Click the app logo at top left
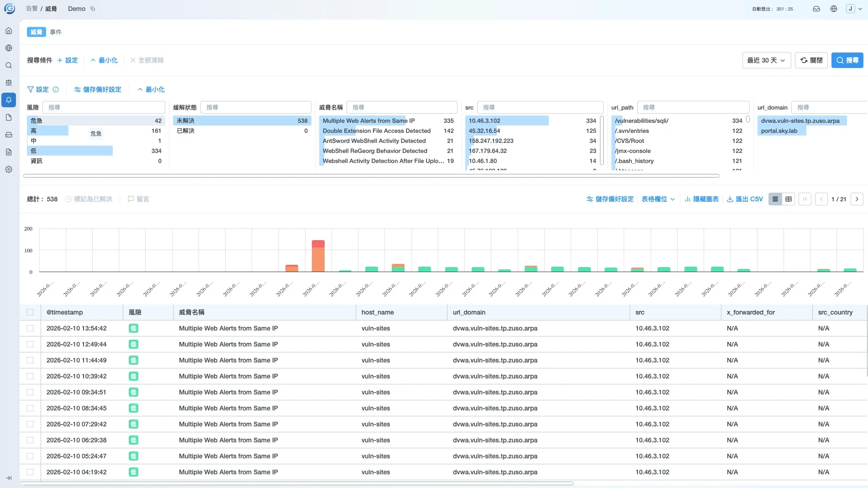Viewport: 868px width, 488px height. (9, 9)
